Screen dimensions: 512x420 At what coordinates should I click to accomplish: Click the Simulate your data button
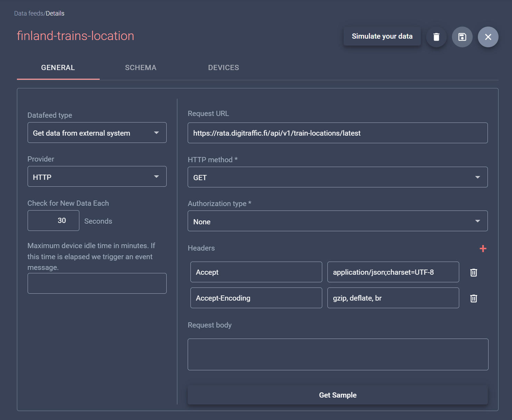point(382,36)
